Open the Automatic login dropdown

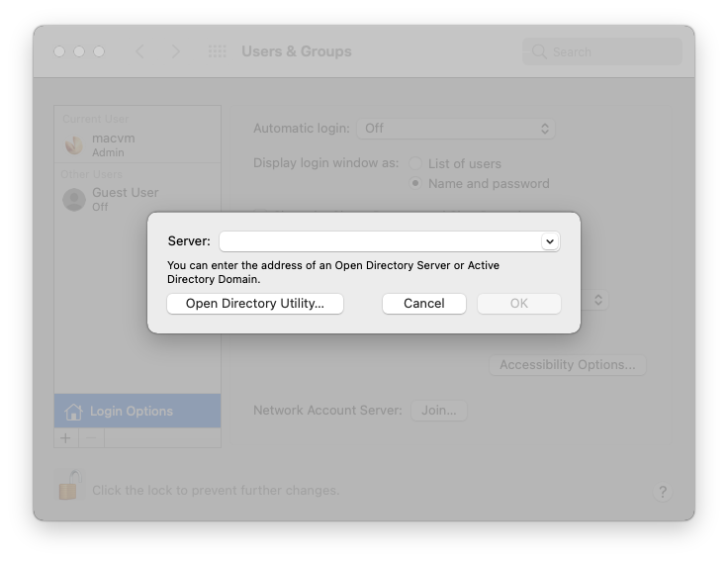click(456, 129)
